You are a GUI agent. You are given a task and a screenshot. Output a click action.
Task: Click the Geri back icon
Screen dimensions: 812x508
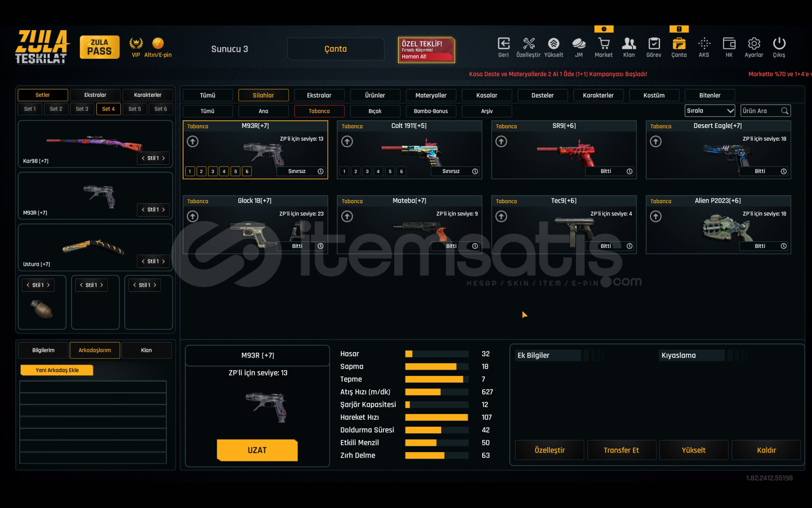click(x=503, y=44)
